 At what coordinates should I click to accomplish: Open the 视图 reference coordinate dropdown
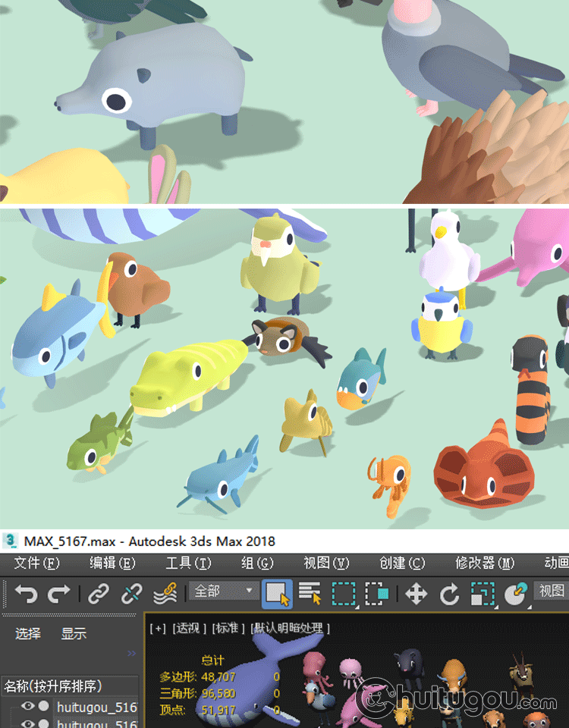coord(552,591)
